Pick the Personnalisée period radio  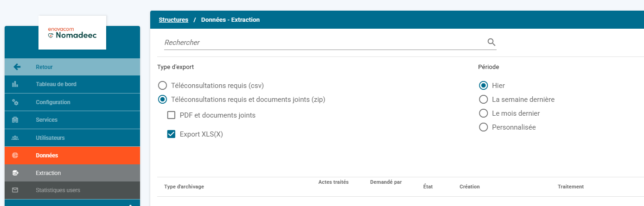[484, 127]
